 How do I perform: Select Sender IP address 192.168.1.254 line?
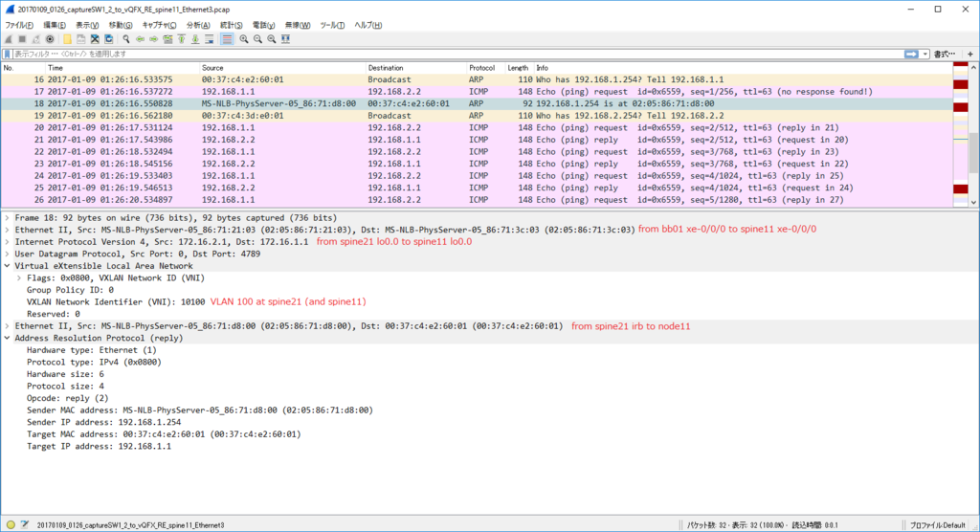click(x=103, y=423)
